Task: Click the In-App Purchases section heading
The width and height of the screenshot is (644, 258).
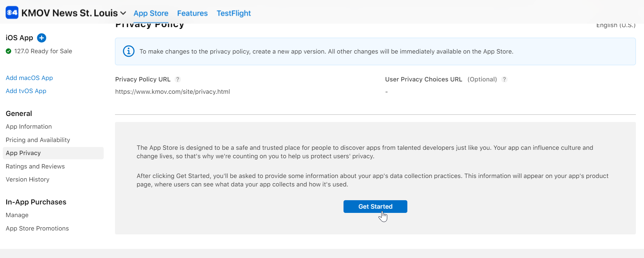Action: tap(36, 202)
